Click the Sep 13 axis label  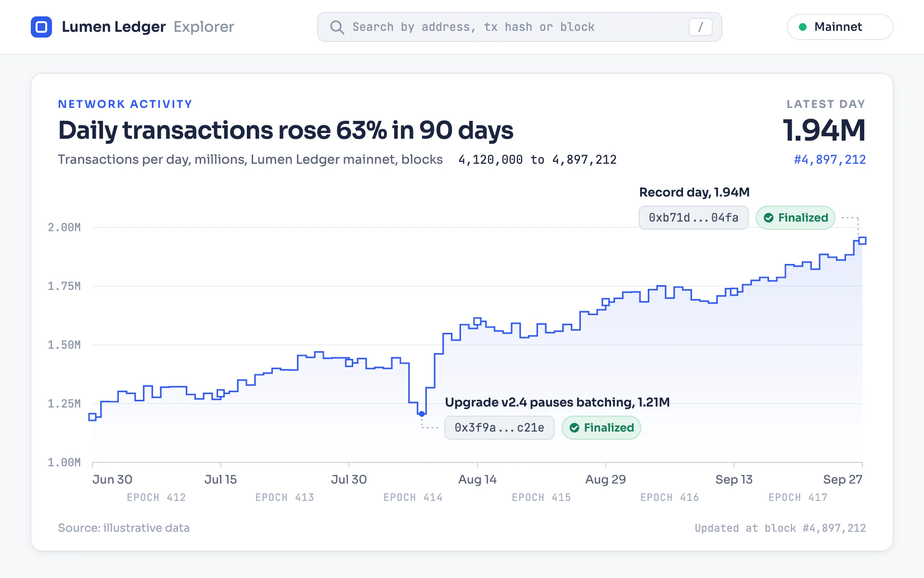coord(734,479)
